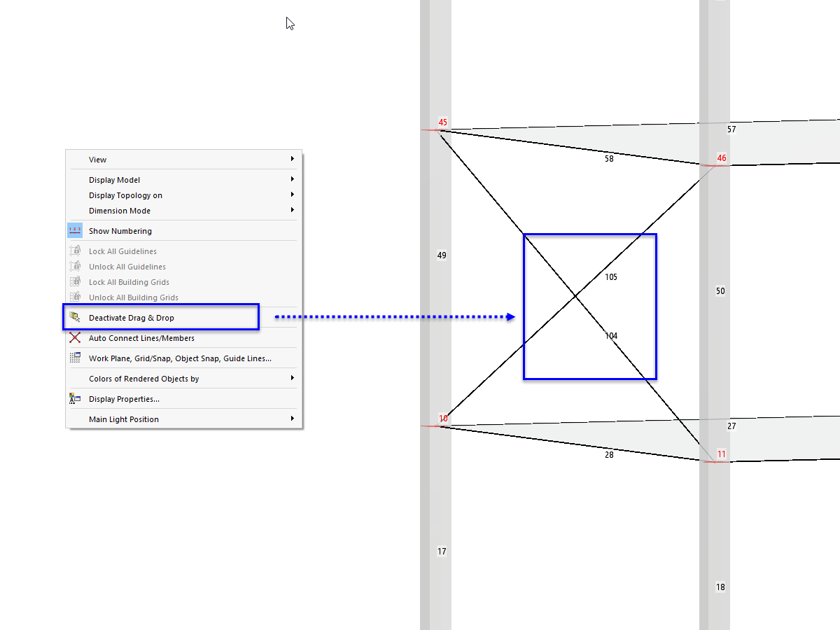This screenshot has height=630, width=840.
Task: Click the Lock All Guidelines padlock icon
Action: (74, 251)
